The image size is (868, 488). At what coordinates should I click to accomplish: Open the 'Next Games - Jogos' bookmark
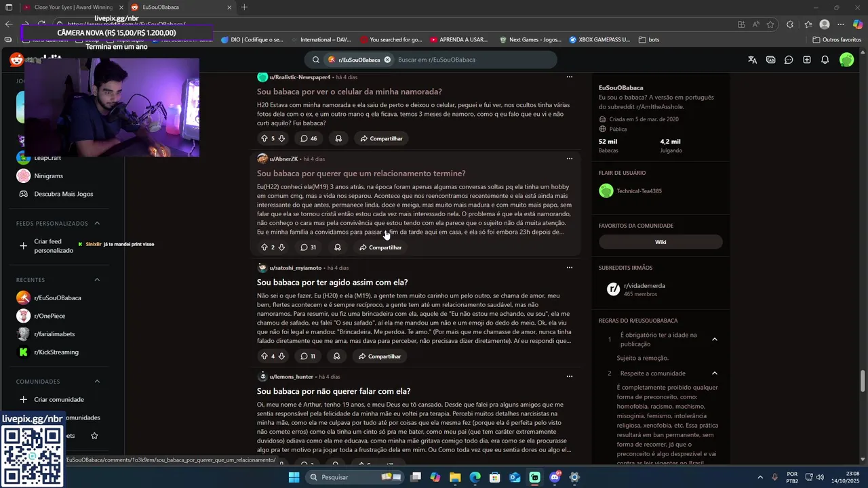[x=532, y=39]
